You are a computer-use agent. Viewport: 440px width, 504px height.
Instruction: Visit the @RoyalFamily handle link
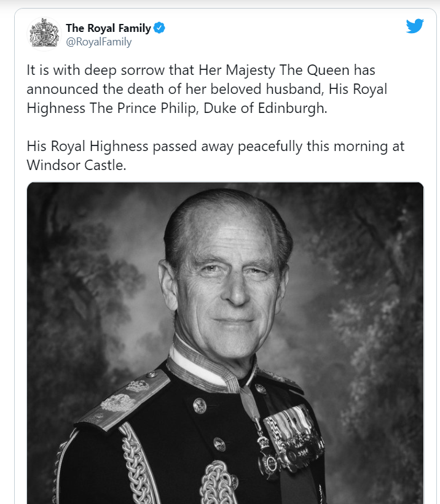tap(99, 42)
